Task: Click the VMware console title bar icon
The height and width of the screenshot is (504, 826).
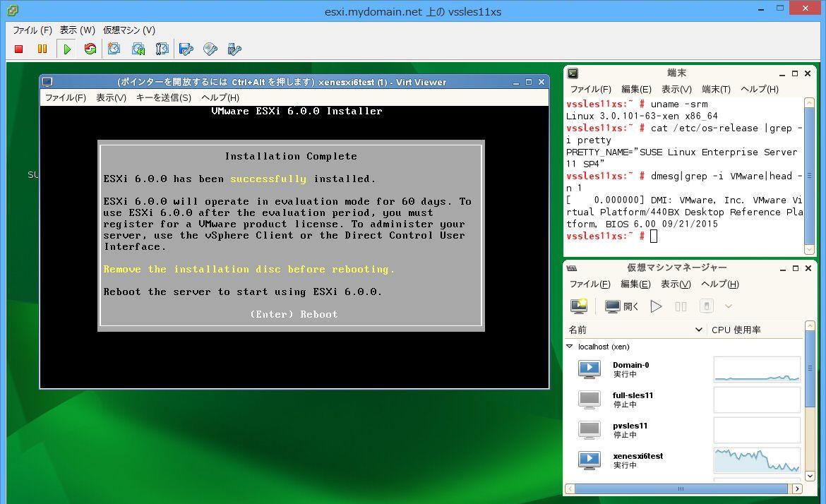Action: (x=13, y=10)
